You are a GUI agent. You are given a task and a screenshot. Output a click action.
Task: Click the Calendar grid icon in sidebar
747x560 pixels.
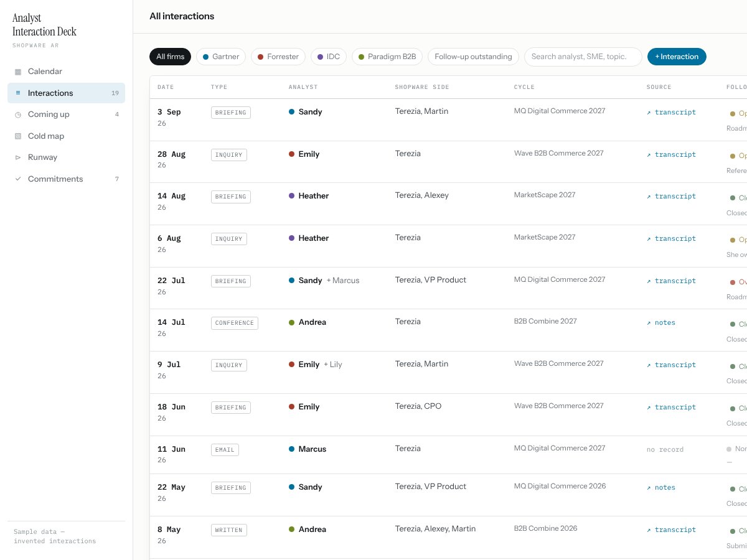[x=18, y=72]
